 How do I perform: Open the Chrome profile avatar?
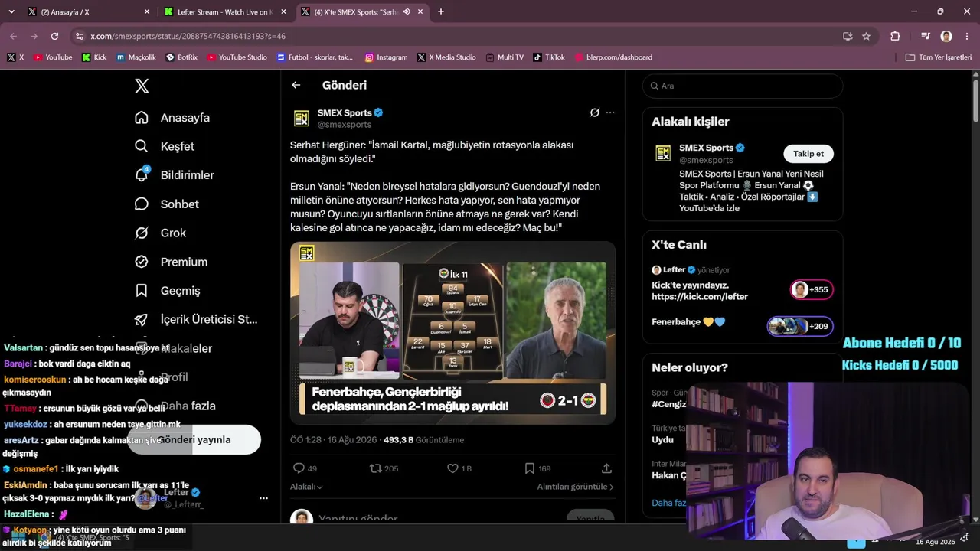(946, 36)
